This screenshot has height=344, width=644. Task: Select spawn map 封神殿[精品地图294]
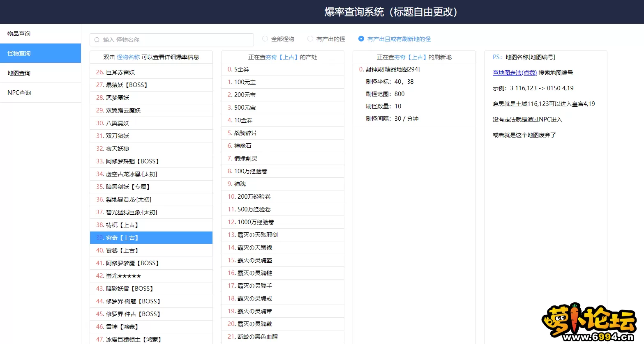(392, 69)
